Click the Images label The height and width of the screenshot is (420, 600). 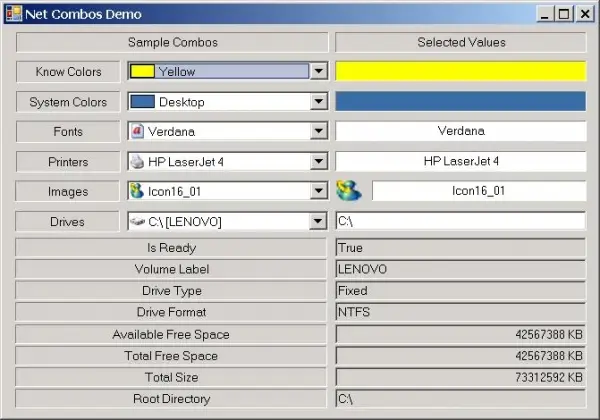[x=68, y=191]
